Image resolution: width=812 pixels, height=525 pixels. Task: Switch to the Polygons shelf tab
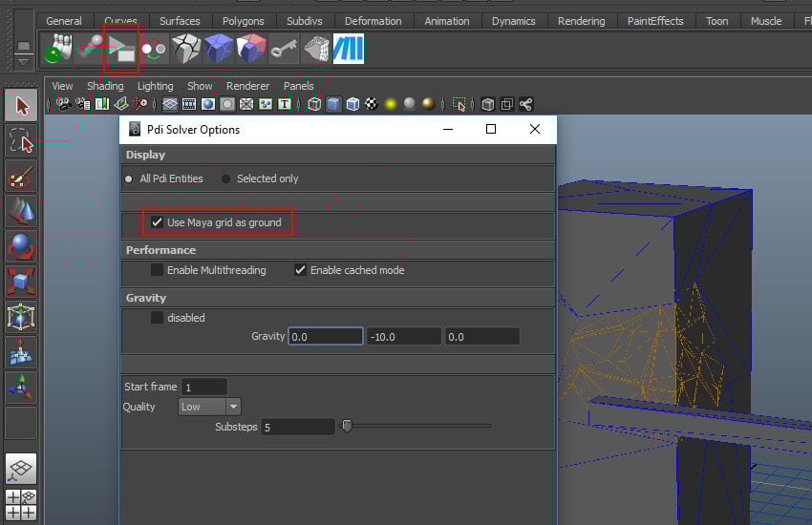coord(243,21)
